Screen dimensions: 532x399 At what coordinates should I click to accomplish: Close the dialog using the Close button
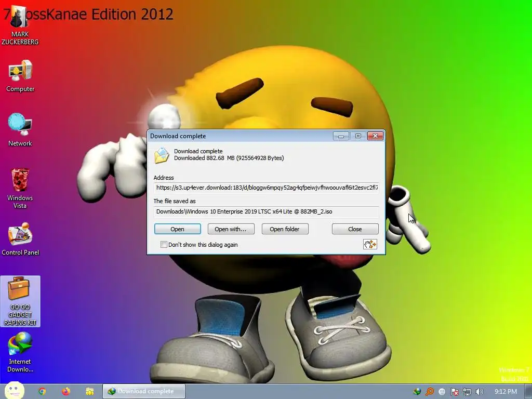pos(355,229)
